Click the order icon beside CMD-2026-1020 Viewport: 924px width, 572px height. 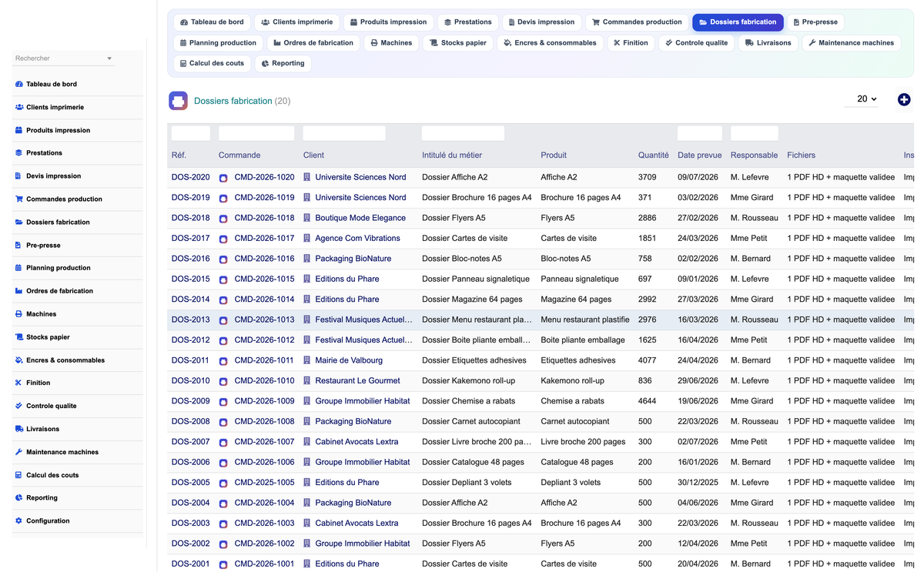coord(223,178)
